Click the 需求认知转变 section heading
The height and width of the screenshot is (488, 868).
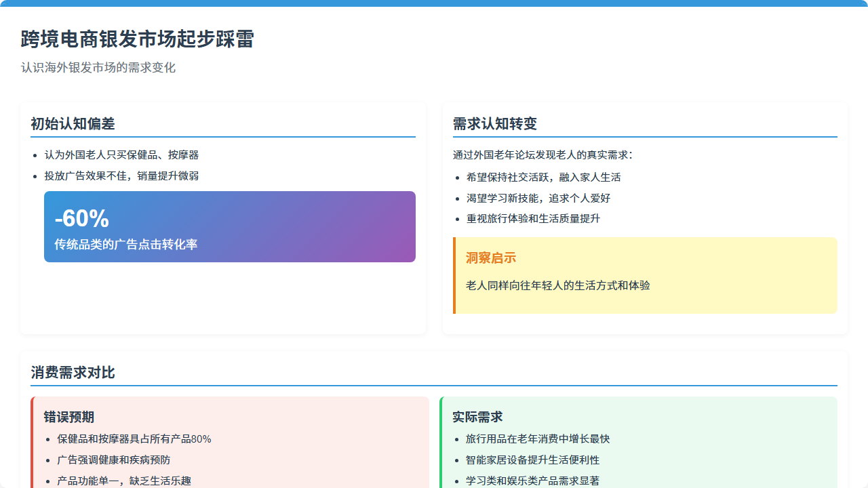click(495, 124)
